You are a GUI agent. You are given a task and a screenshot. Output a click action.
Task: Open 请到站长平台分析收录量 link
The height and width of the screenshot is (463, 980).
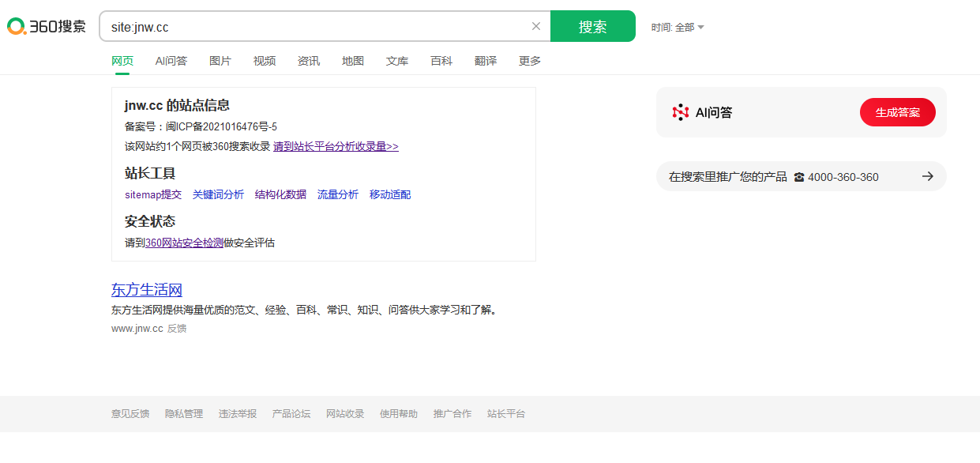336,146
